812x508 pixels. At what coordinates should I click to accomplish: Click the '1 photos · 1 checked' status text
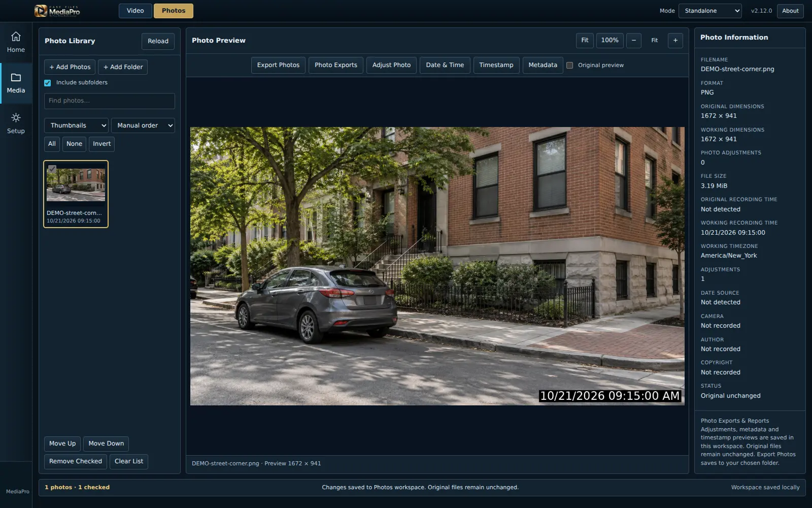(x=77, y=487)
